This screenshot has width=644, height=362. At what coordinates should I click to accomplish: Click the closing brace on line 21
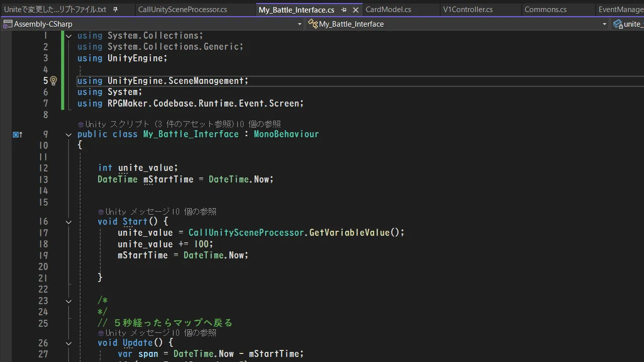coord(100,278)
